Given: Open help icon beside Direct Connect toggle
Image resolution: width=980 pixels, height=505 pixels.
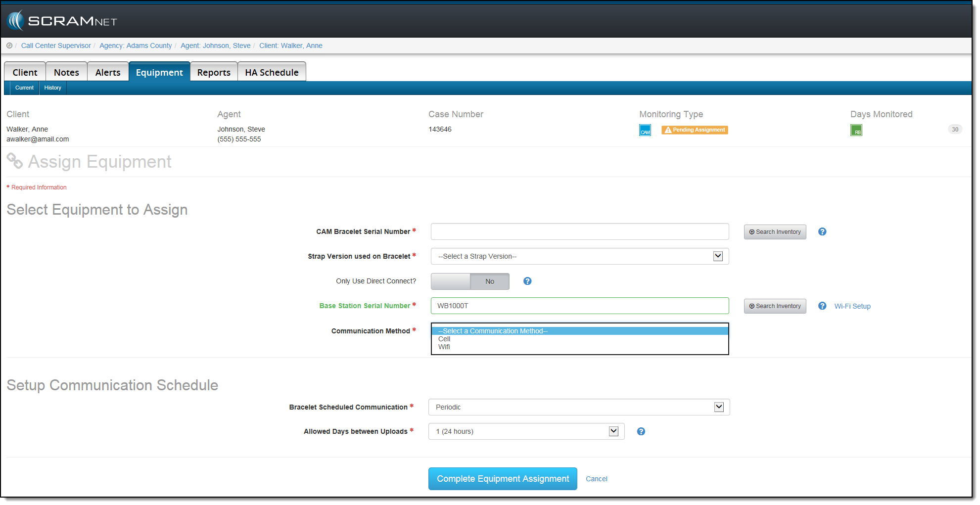Looking at the screenshot, I should tap(527, 281).
